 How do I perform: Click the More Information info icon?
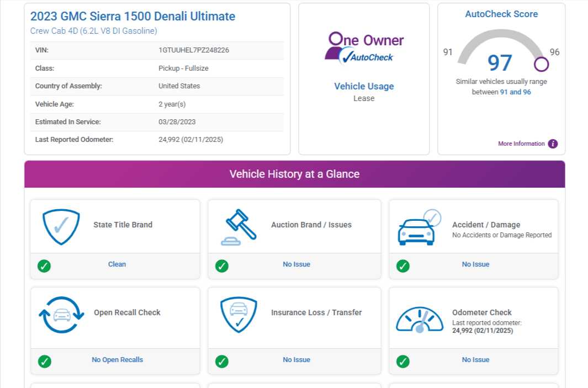[553, 144]
